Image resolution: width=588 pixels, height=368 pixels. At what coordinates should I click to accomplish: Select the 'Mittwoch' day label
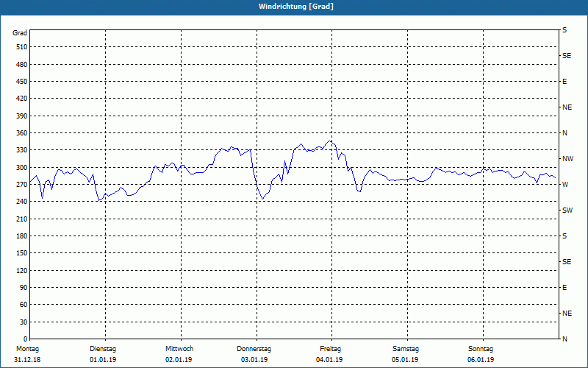(x=179, y=349)
